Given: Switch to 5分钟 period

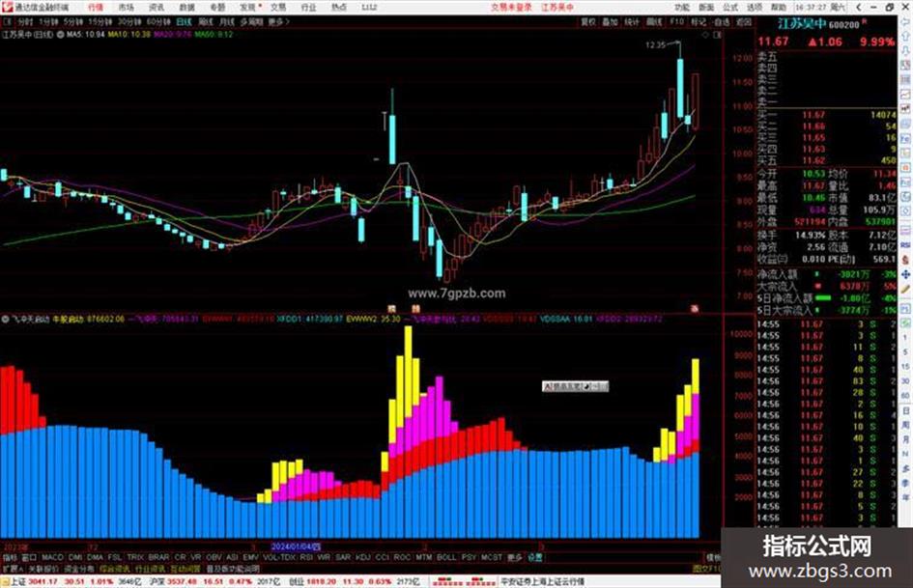Looking at the screenshot, I should [72, 21].
